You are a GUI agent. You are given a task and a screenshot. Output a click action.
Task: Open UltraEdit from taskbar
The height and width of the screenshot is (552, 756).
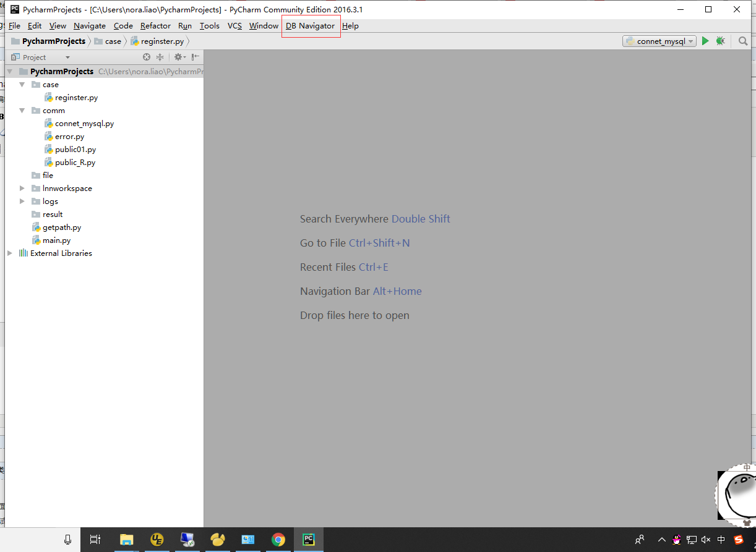157,540
